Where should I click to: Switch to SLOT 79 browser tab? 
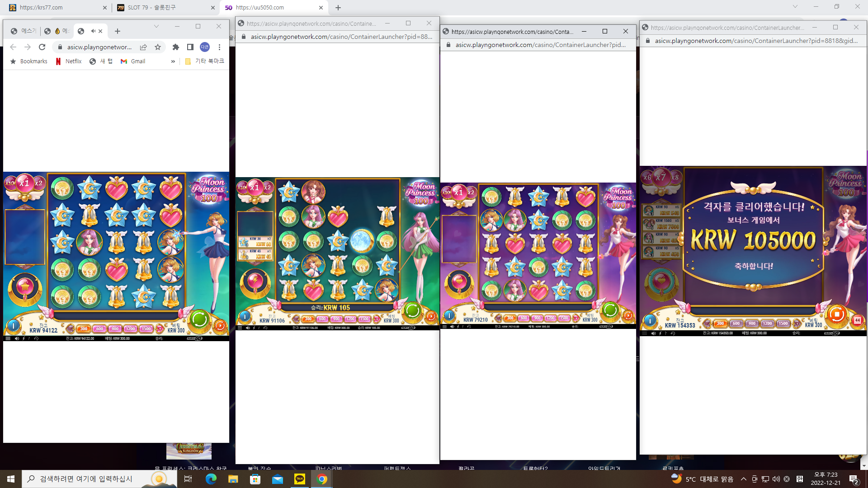[165, 8]
